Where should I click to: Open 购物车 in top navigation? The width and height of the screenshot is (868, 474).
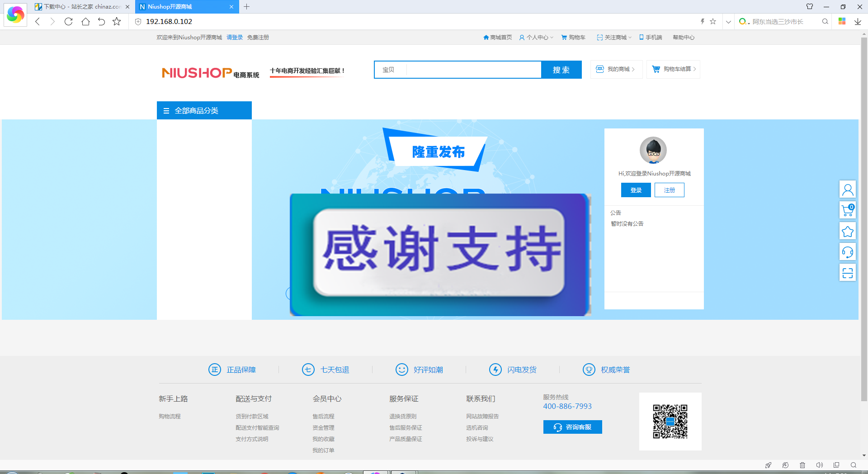(573, 38)
